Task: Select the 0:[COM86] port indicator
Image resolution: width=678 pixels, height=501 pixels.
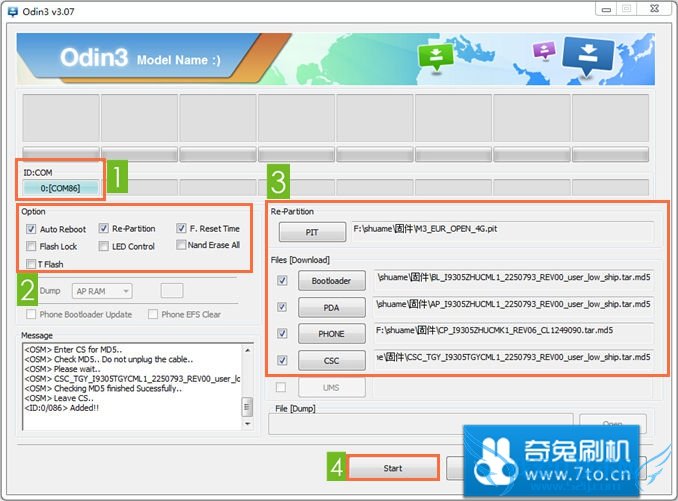Action: pyautogui.click(x=61, y=188)
